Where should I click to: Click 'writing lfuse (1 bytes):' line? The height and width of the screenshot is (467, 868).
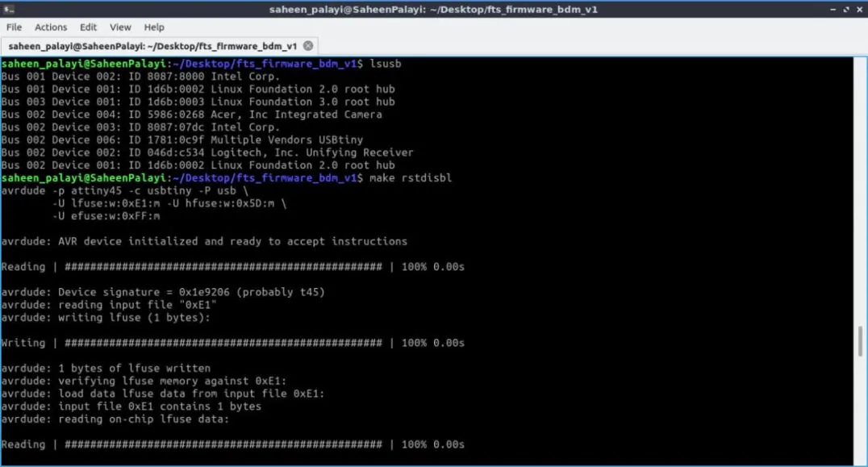tap(106, 318)
